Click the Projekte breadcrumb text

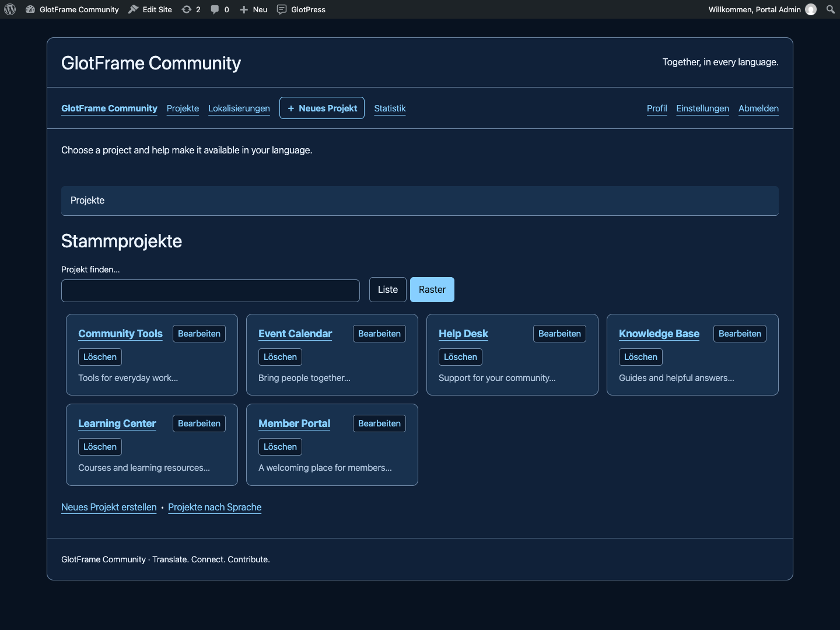(87, 200)
